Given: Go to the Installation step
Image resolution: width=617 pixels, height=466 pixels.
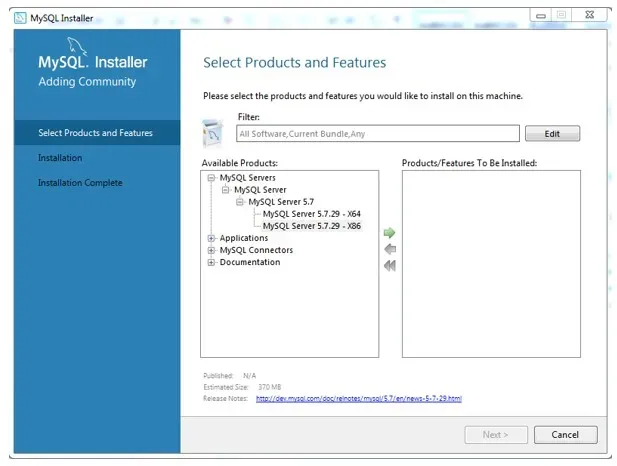Looking at the screenshot, I should (x=60, y=158).
